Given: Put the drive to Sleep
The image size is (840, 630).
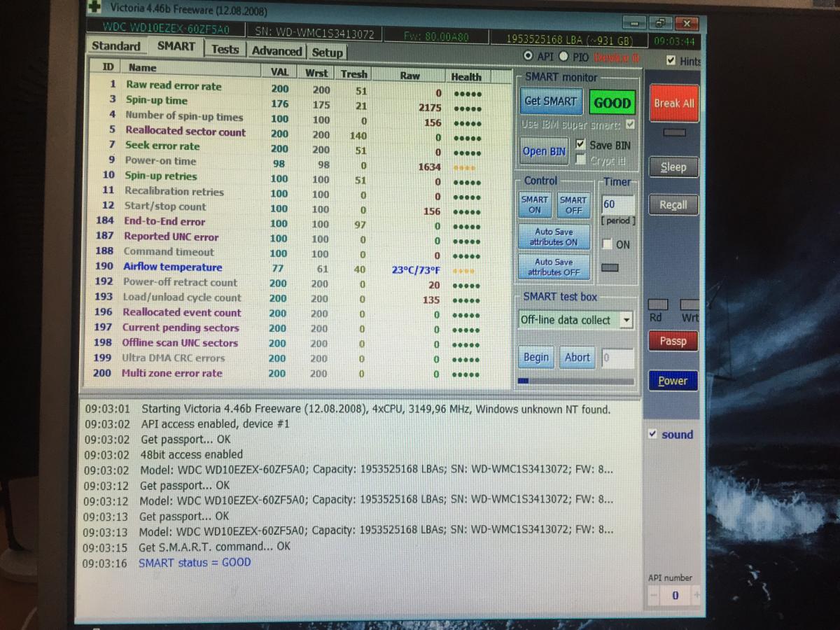Looking at the screenshot, I should tap(673, 167).
